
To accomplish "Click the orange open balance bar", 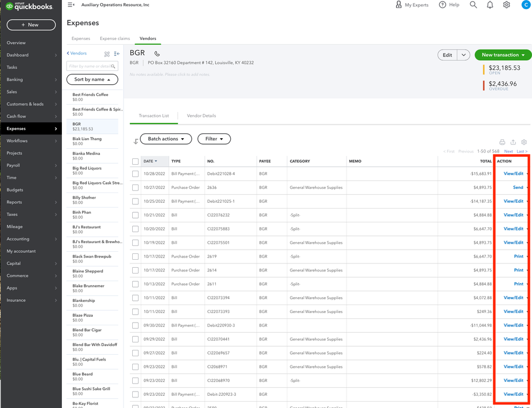I will 484,69.
